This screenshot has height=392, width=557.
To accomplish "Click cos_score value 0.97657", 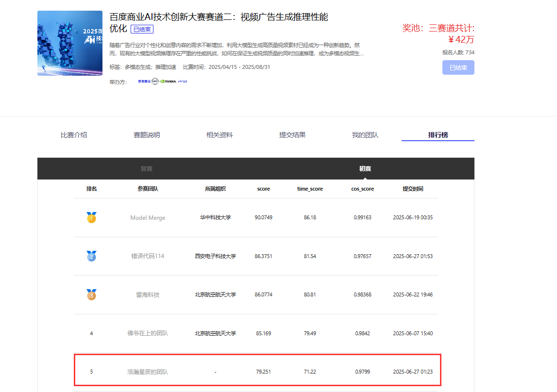I will tap(362, 256).
